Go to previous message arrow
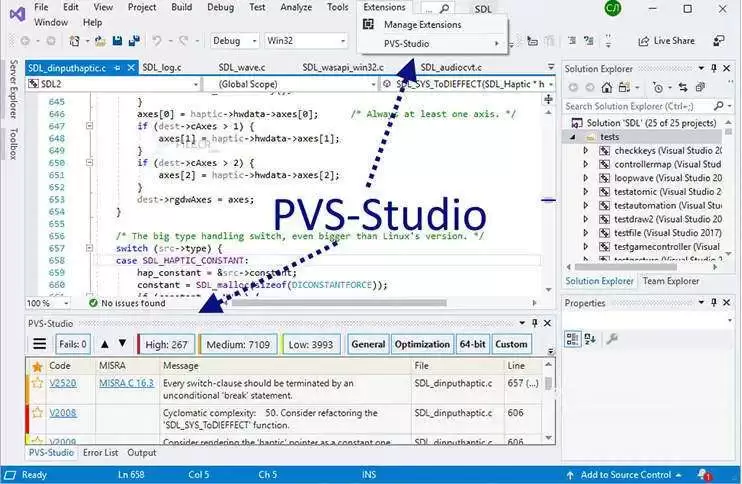Screen dimensions: 742x484 click(105, 343)
